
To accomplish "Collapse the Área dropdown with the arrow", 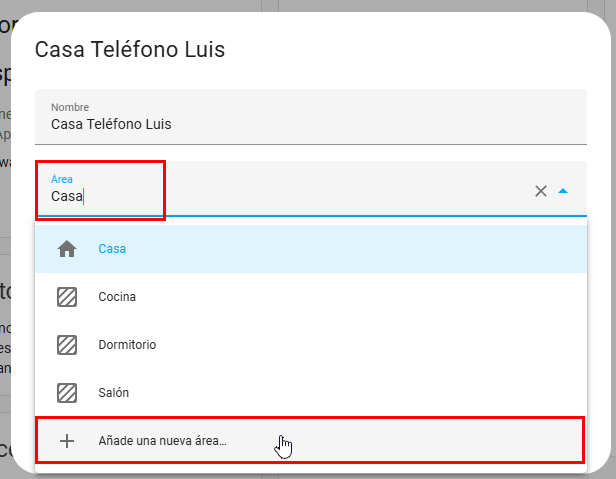I will 563,191.
